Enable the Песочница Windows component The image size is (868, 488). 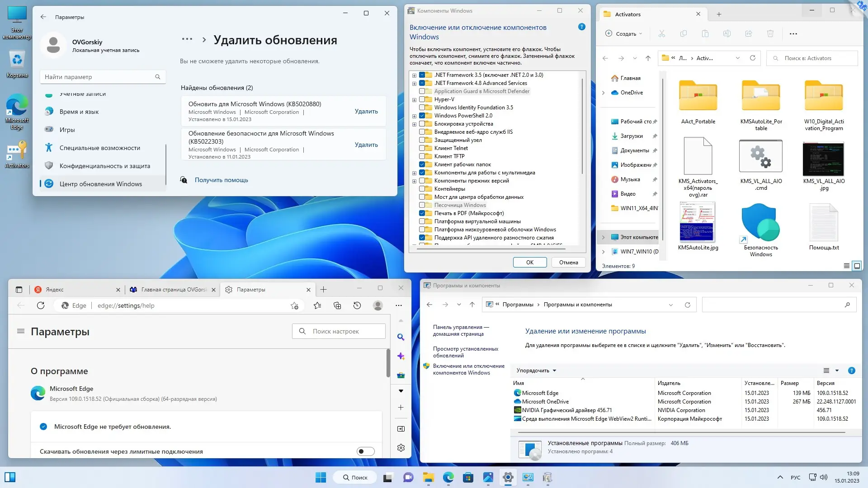pos(423,205)
